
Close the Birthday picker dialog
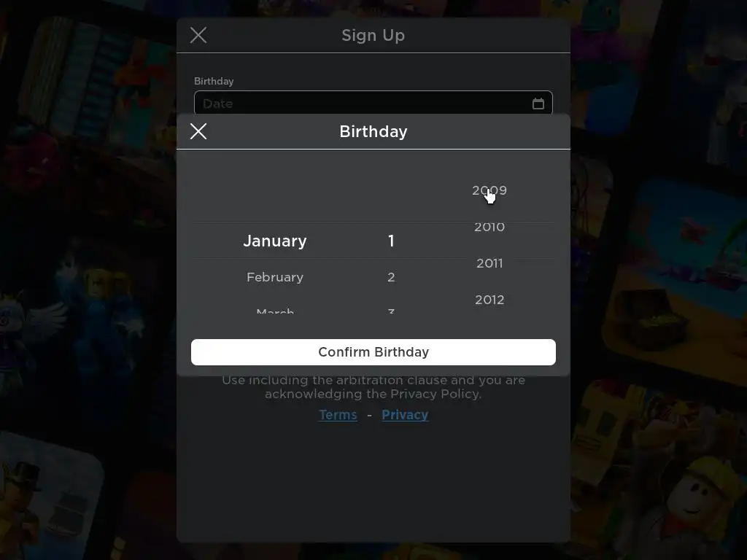198,131
